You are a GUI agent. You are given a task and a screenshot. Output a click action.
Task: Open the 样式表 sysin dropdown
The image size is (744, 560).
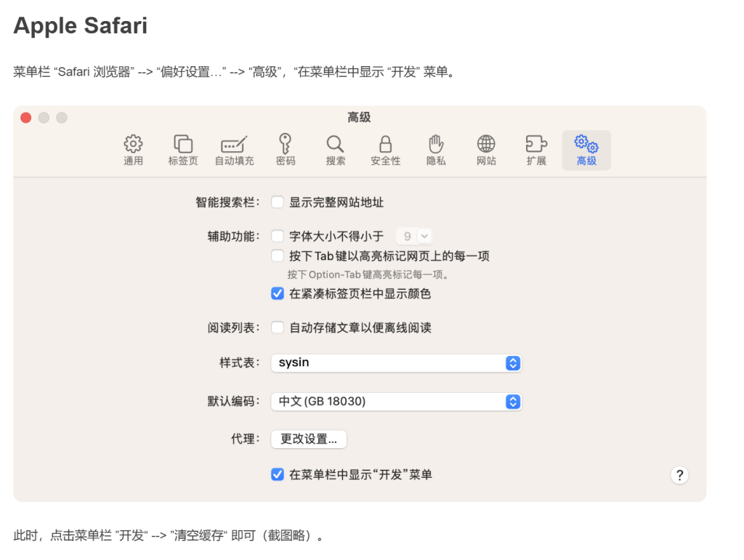(396, 362)
